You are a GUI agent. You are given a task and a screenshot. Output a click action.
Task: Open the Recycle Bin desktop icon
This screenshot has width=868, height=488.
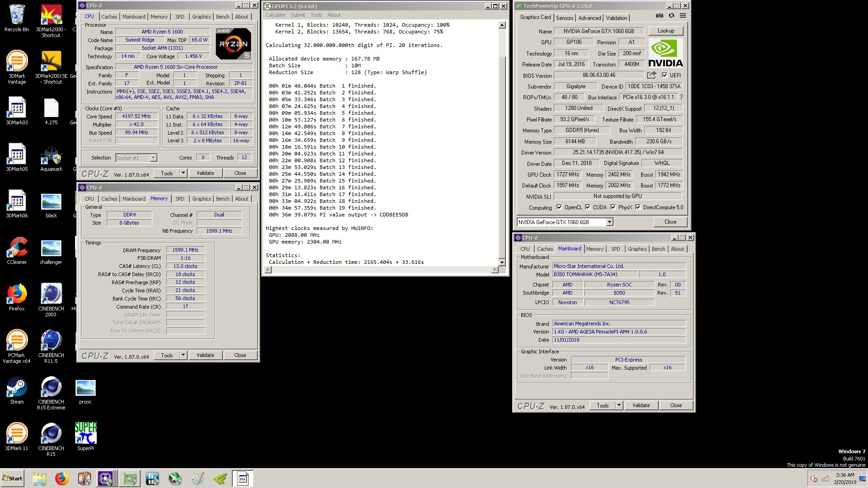point(17,18)
